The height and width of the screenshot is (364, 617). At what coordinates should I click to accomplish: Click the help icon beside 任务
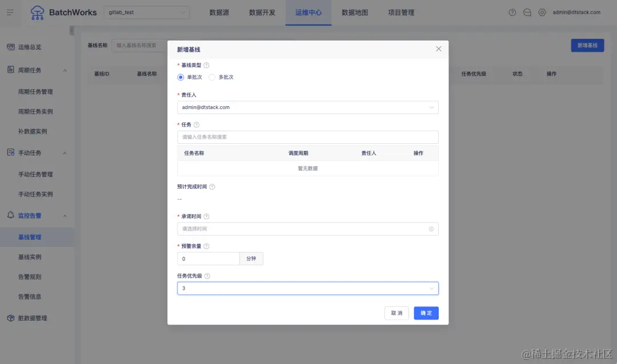point(197,124)
